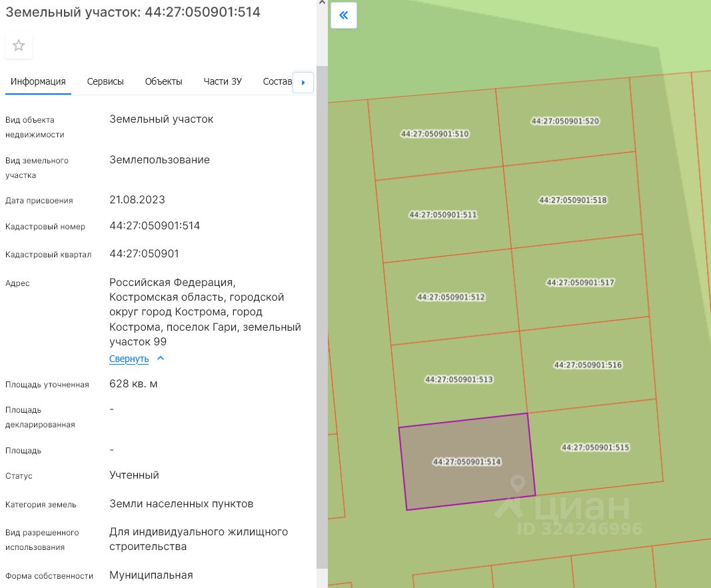Select parcel 44:27:050901:520 on the map
This screenshot has width=711, height=588.
coord(565,121)
